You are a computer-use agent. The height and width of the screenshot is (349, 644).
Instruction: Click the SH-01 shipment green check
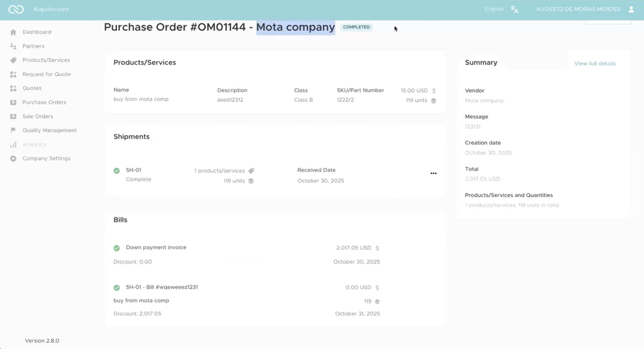(117, 171)
